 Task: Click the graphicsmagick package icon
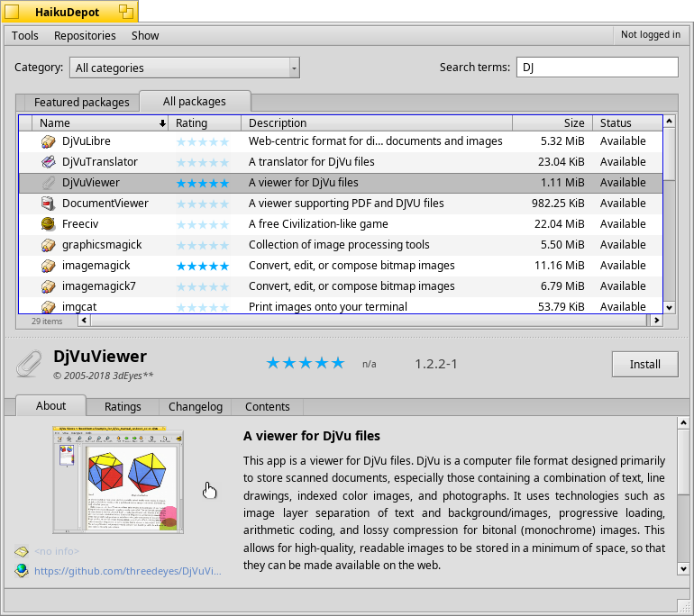[49, 245]
